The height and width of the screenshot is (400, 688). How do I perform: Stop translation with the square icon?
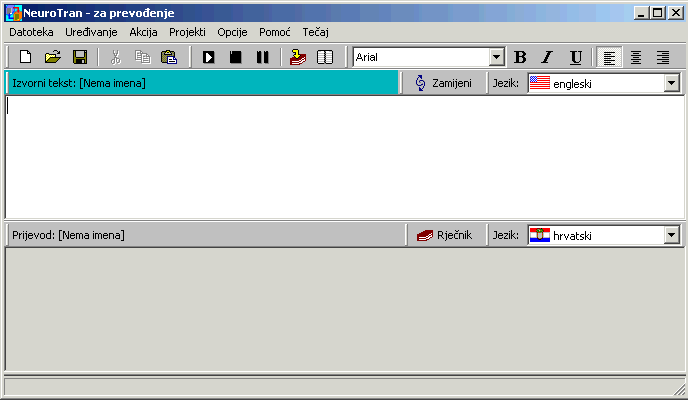click(236, 57)
